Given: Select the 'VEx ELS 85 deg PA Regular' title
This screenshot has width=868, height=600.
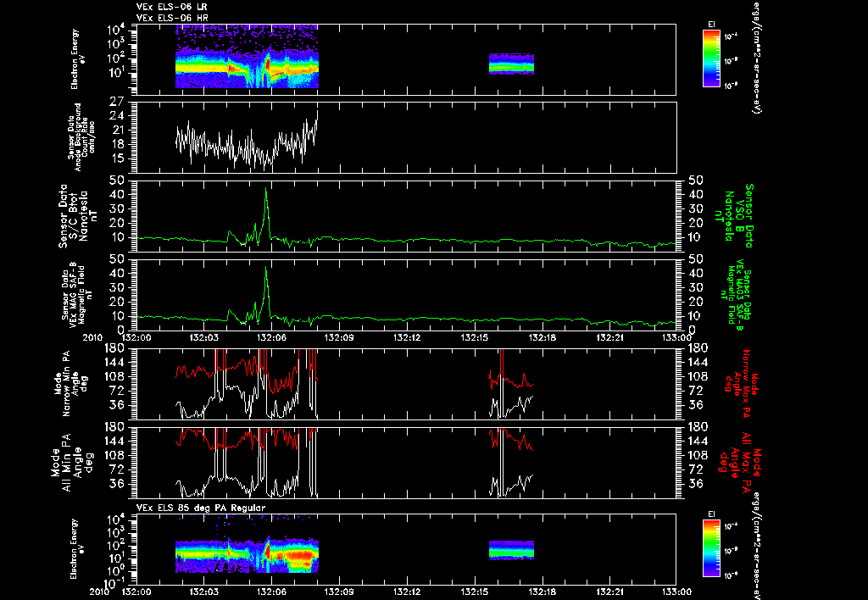Looking at the screenshot, I should click(x=201, y=508).
